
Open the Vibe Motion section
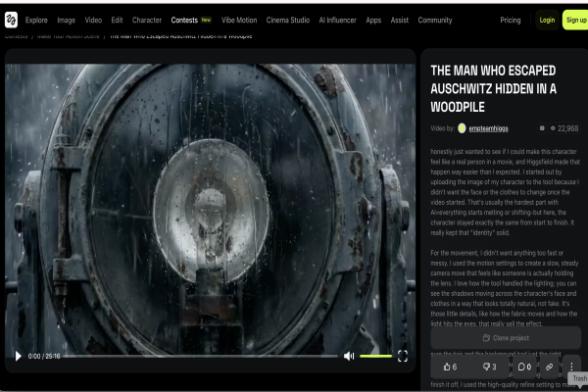coord(239,20)
